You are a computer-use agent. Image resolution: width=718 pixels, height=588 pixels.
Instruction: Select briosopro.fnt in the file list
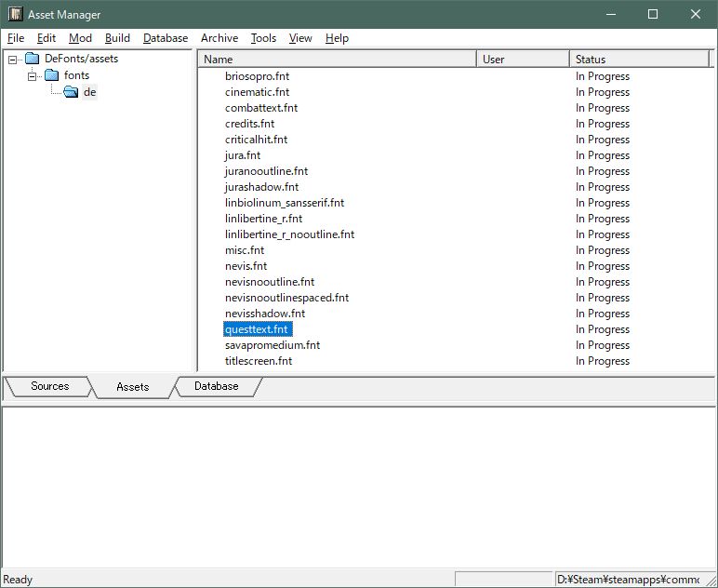(257, 76)
